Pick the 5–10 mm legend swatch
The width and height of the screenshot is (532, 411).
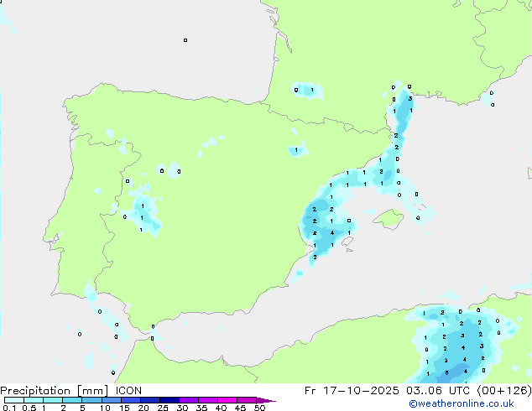tap(91, 400)
